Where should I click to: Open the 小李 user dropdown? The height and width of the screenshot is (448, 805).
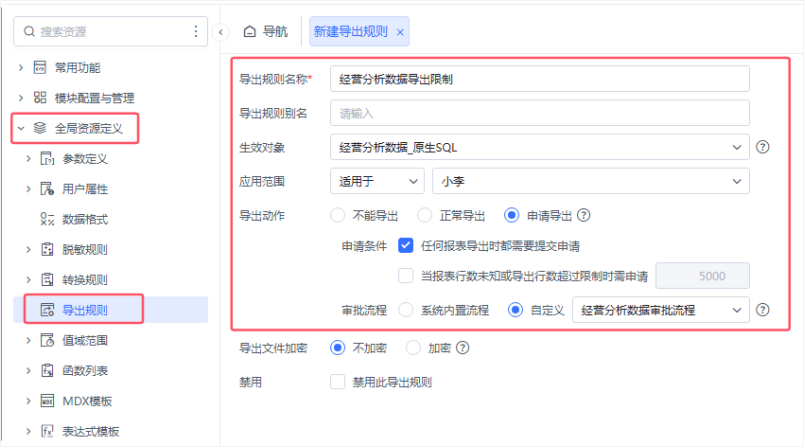point(591,181)
